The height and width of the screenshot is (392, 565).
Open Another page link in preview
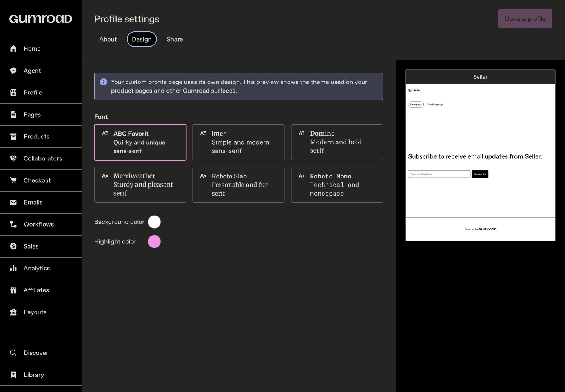click(x=435, y=105)
